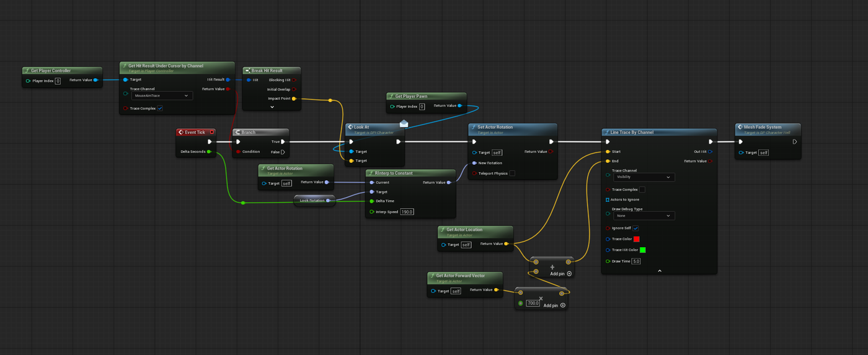This screenshot has height=355, width=868.
Task: Enable Trace Complex on Line Trace By Channel
Action: coord(642,190)
